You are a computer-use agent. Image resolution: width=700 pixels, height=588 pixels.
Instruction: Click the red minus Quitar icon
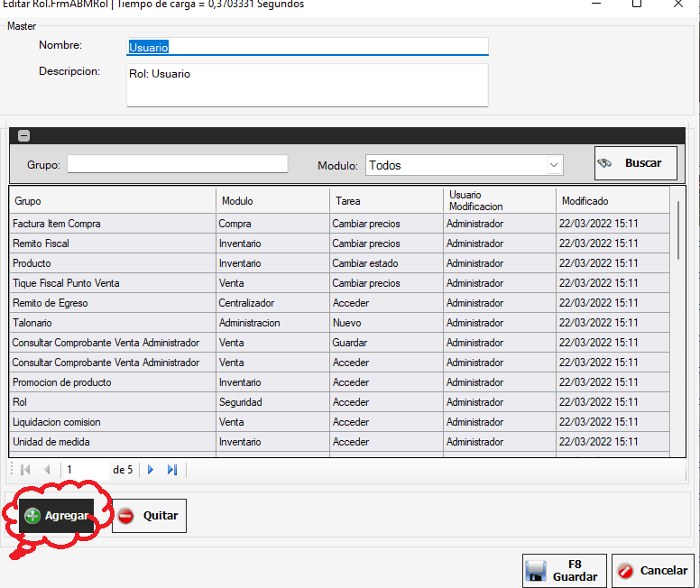coord(126,516)
